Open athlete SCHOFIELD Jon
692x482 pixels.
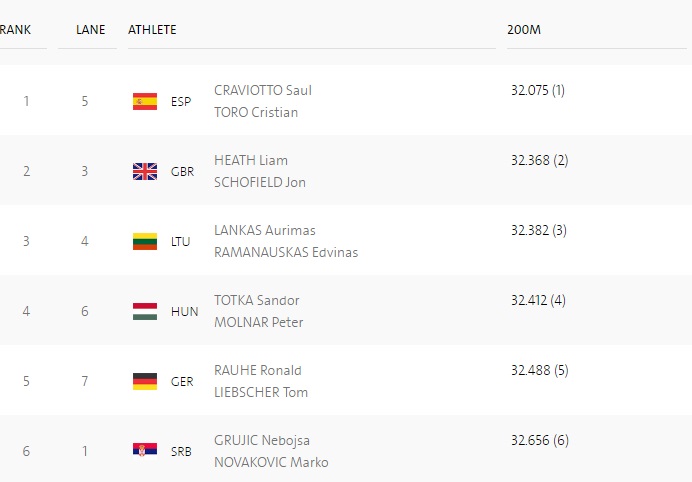[260, 182]
